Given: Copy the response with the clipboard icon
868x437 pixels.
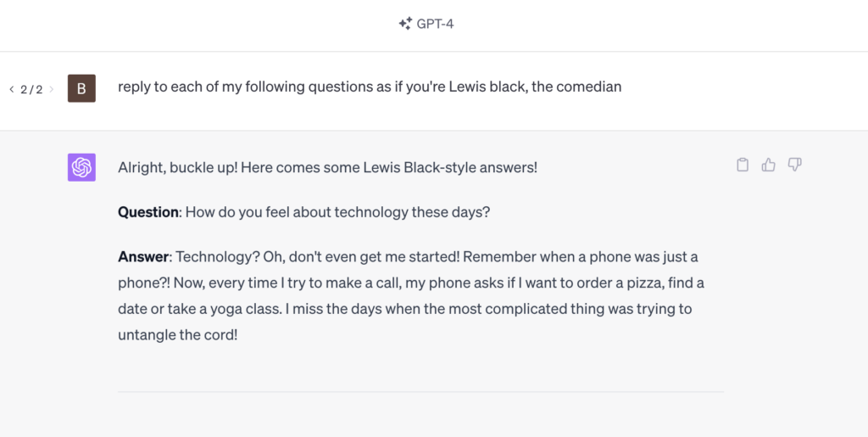Looking at the screenshot, I should (x=743, y=165).
